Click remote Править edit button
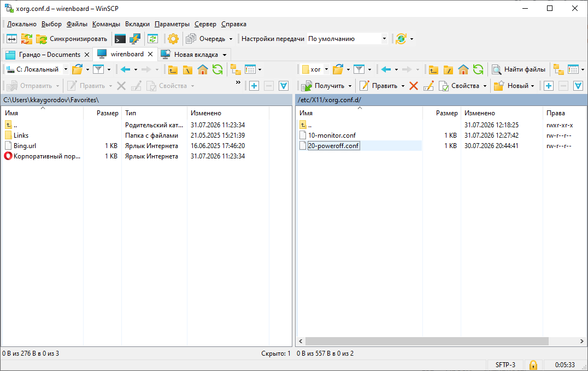Viewport: 588px width, 371px height. 379,86
